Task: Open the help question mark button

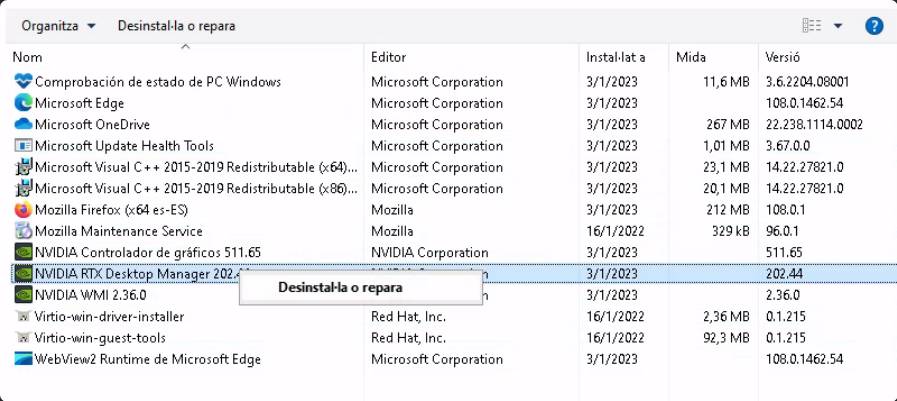Action: click(873, 26)
